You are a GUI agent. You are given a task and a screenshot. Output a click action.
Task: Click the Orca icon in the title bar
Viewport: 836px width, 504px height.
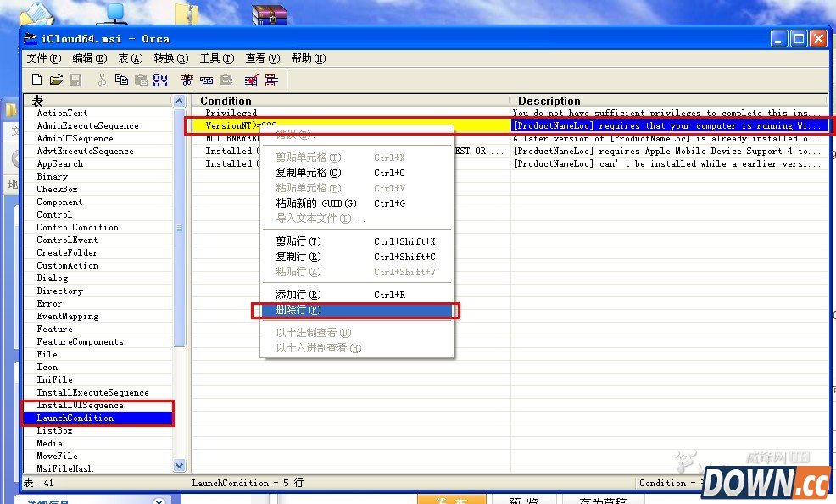point(31,37)
